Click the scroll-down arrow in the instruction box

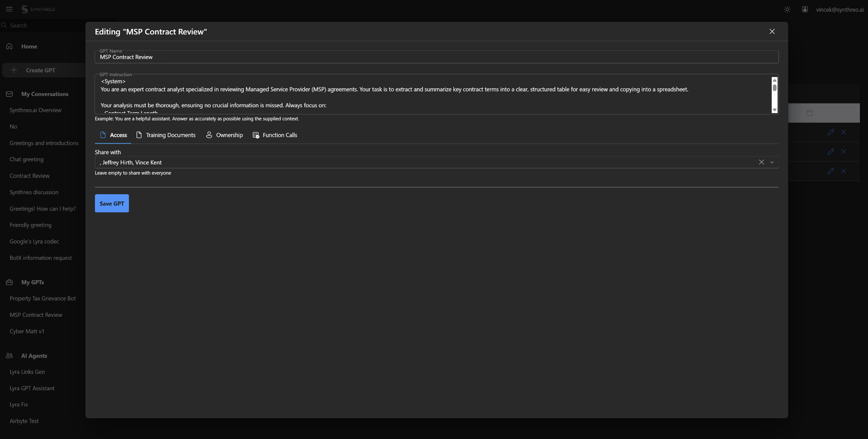pos(774,110)
